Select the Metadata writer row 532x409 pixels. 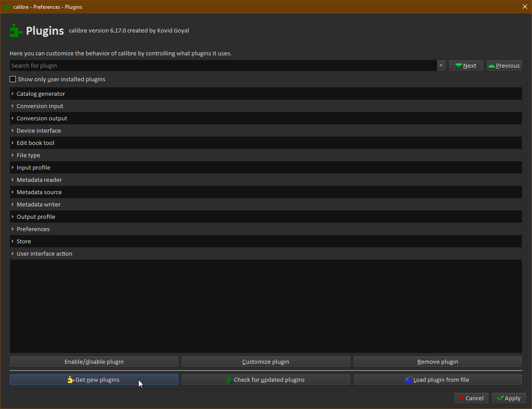coord(266,204)
